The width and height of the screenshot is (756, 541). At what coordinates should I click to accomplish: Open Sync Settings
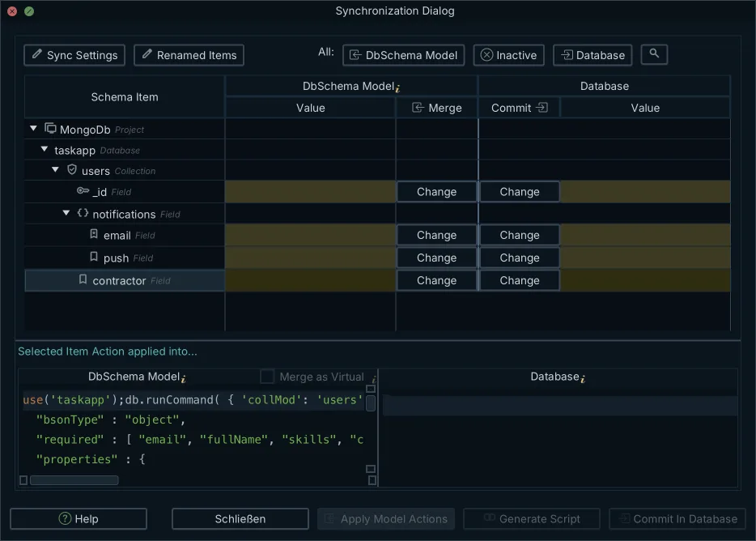[74, 55]
